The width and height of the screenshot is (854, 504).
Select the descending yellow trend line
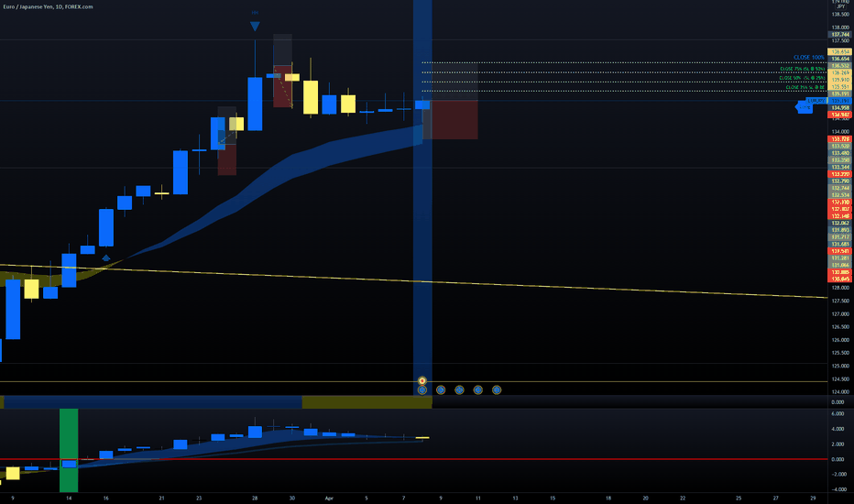(x=414, y=281)
